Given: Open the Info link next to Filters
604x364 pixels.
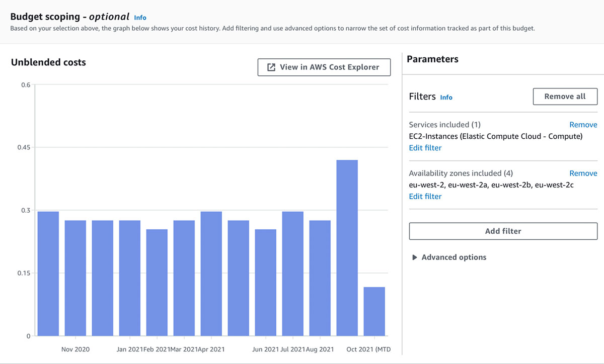Looking at the screenshot, I should 446,98.
